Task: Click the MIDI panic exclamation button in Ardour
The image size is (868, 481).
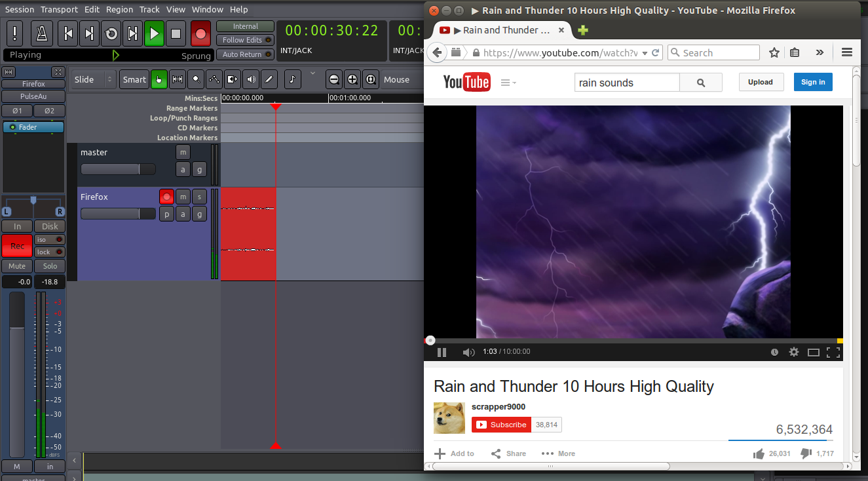Action: coord(15,33)
